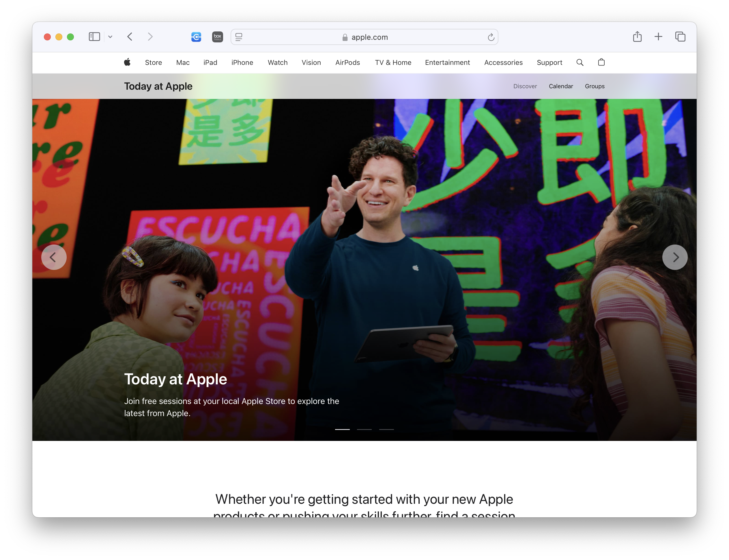Show previous slide with left arrow
The height and width of the screenshot is (560, 729).
tap(54, 257)
